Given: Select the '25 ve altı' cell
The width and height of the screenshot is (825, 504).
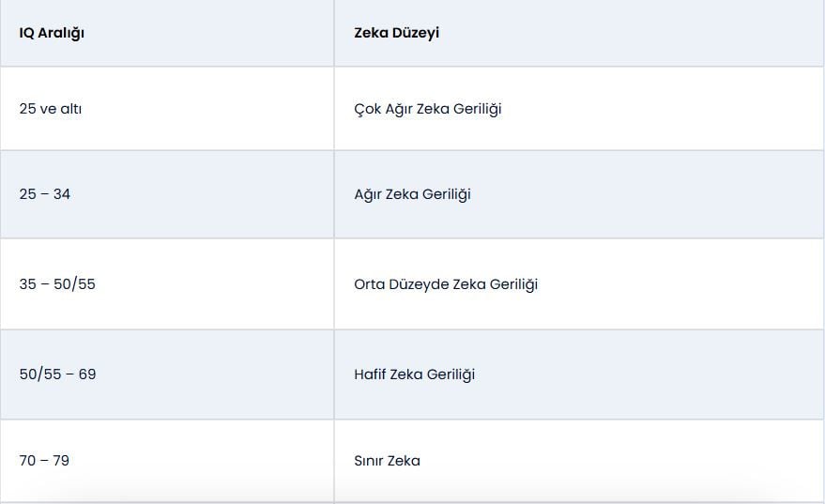Looking at the screenshot, I should coord(51,109).
